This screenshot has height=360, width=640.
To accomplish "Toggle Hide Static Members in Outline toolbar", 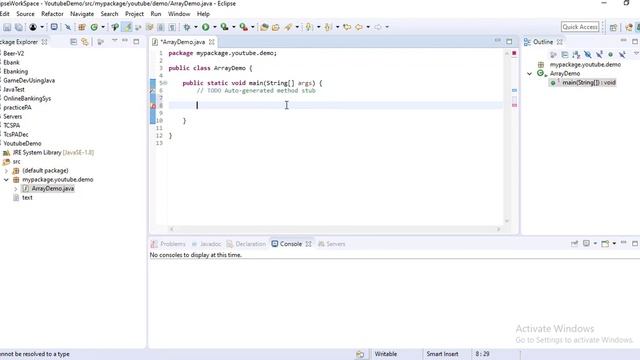I will tap(599, 54).
